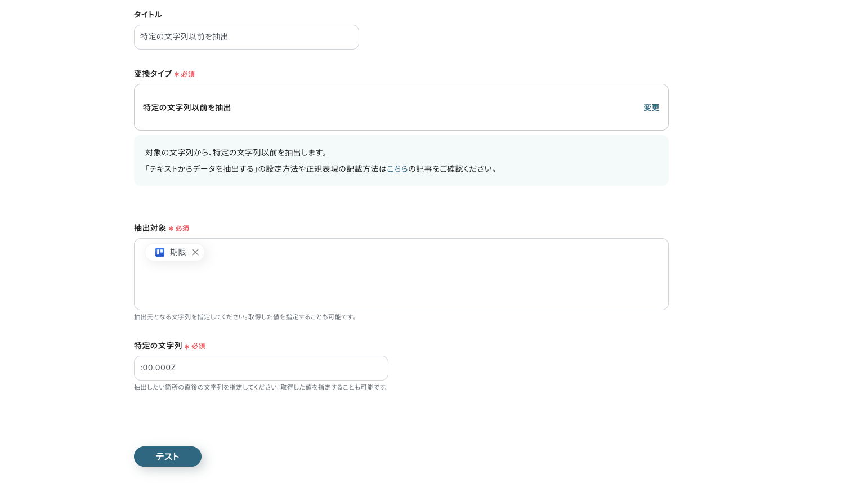Click the タイトル field placeholder text
Viewport: 868px width, 483px height.
pyautogui.click(x=184, y=37)
